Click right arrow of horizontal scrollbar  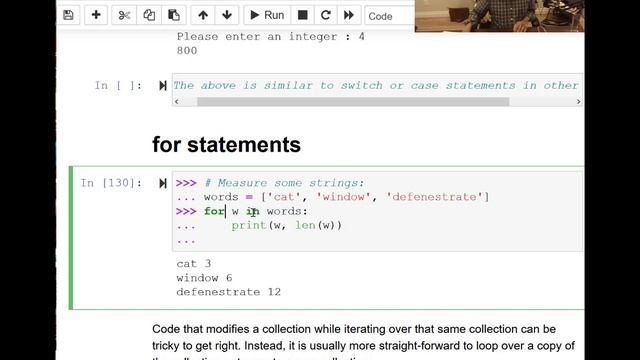578,101
